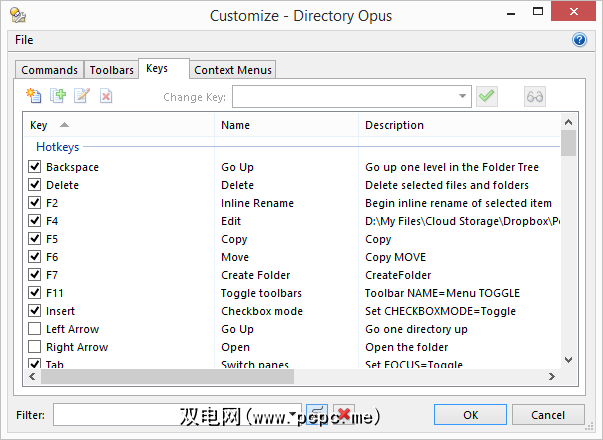
Task: Click the OK button
Action: [x=470, y=415]
